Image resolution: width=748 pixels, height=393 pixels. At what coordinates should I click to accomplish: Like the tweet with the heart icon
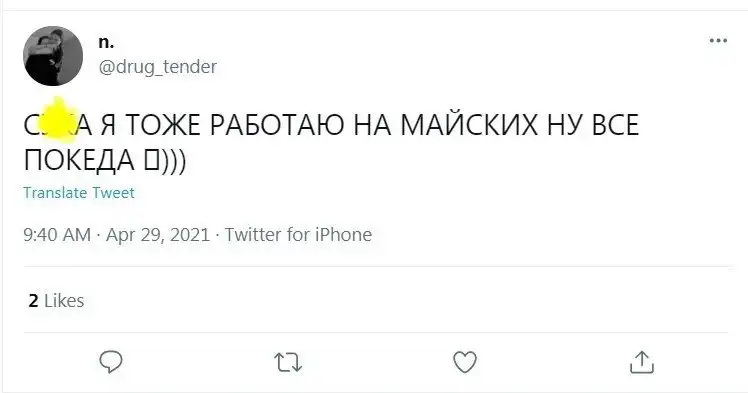465,362
